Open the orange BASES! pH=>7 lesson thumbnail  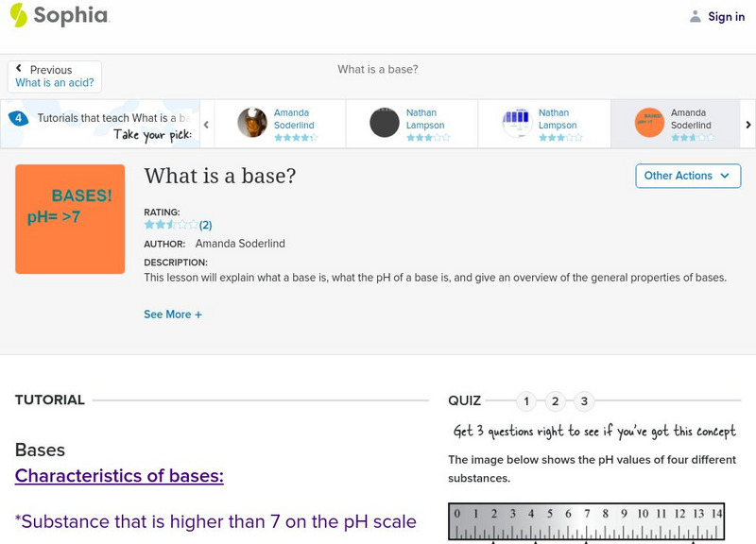coord(70,218)
